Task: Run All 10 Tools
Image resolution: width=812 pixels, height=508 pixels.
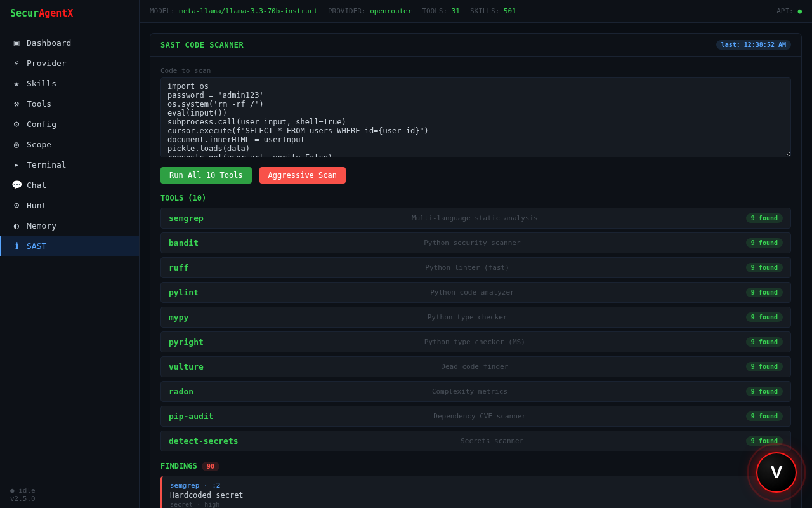Action: point(206,175)
